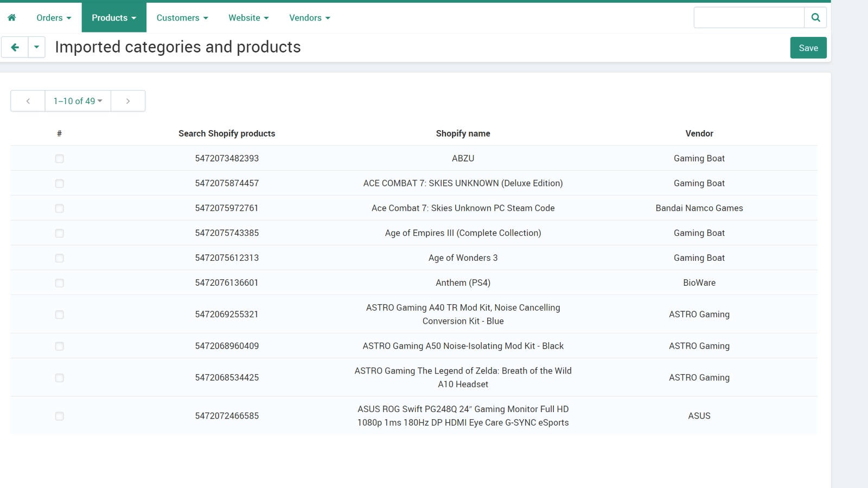Click Ace Combat 7 PC Steam Code name
The width and height of the screenshot is (868, 488).
point(463,208)
